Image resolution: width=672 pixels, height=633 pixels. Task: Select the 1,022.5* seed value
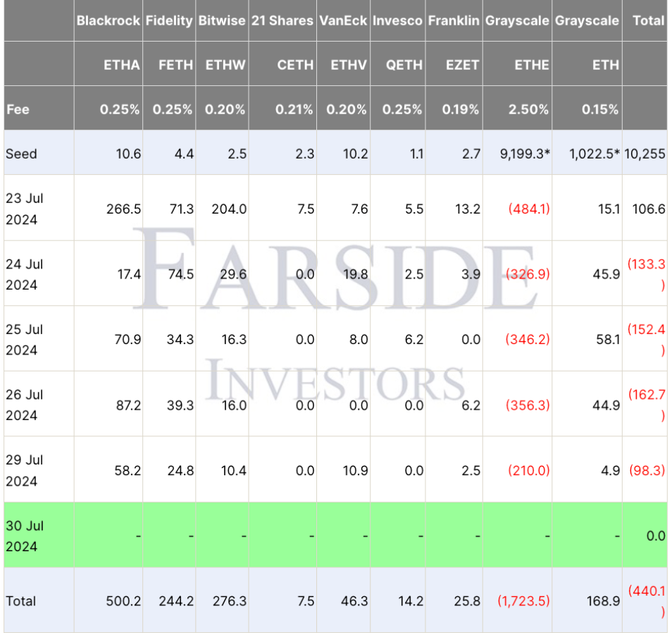tap(595, 154)
